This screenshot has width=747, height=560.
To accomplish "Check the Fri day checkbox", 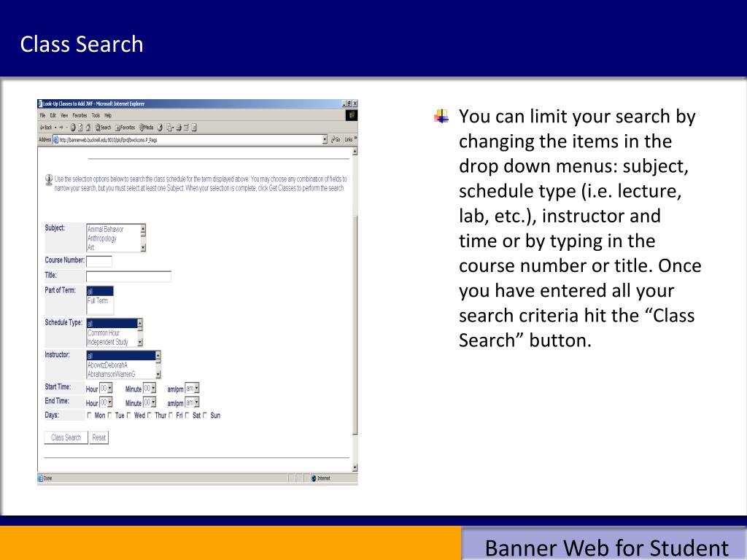I will 171,415.
